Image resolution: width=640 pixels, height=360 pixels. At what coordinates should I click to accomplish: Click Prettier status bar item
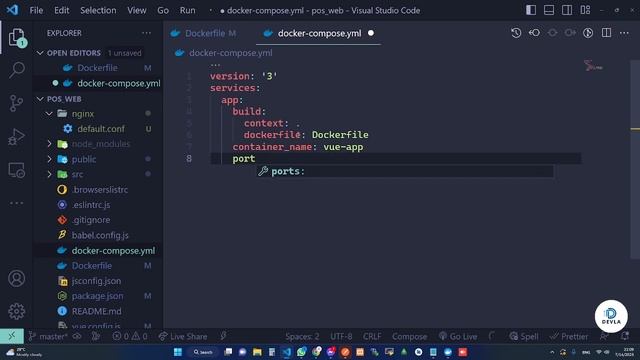click(x=569, y=336)
